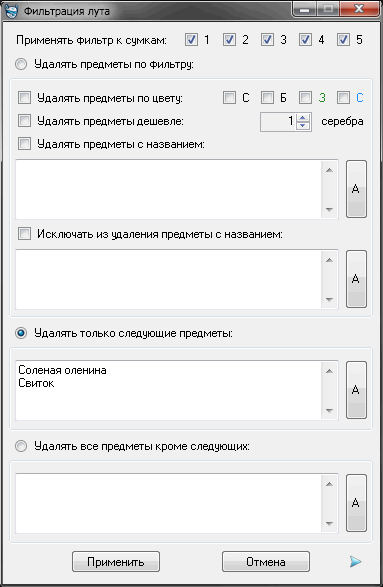Click the down scroll arrow in the Свиток list
Image resolution: width=383 pixels, height=587 pixels.
pyautogui.click(x=329, y=411)
